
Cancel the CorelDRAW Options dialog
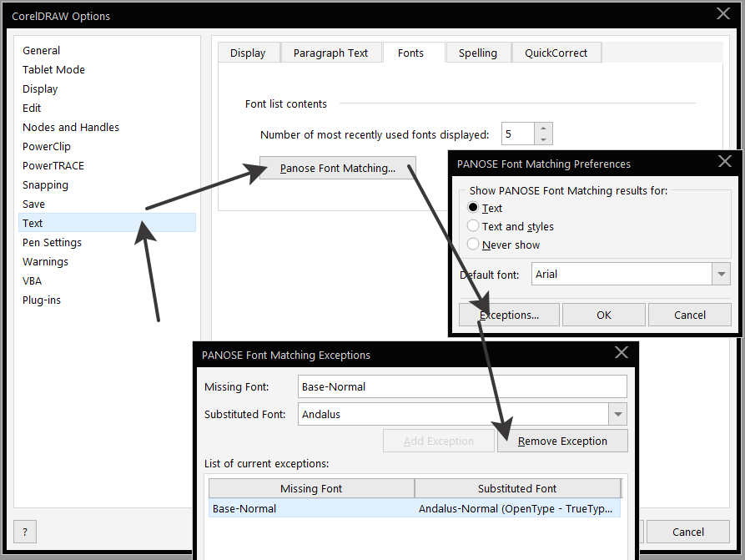[x=688, y=532]
